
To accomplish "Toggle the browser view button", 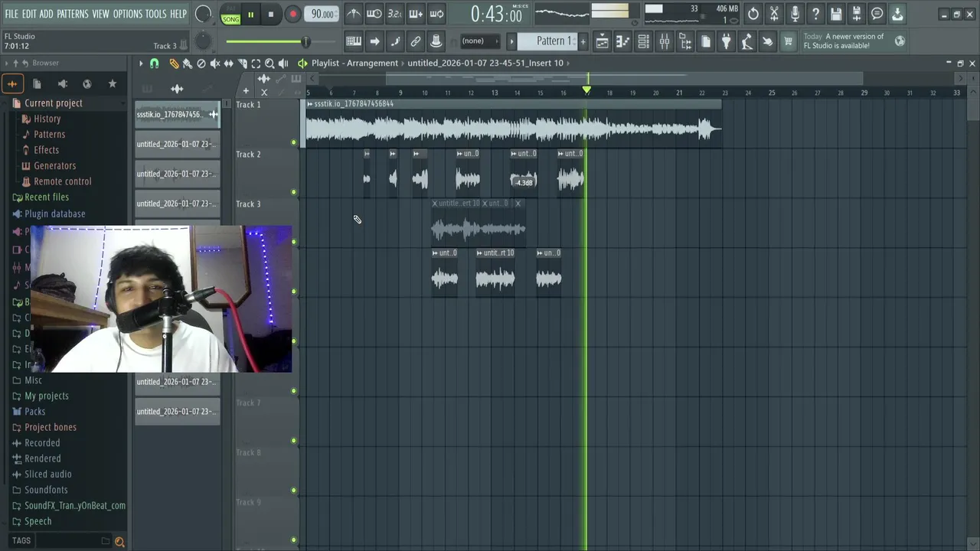I will tap(684, 41).
